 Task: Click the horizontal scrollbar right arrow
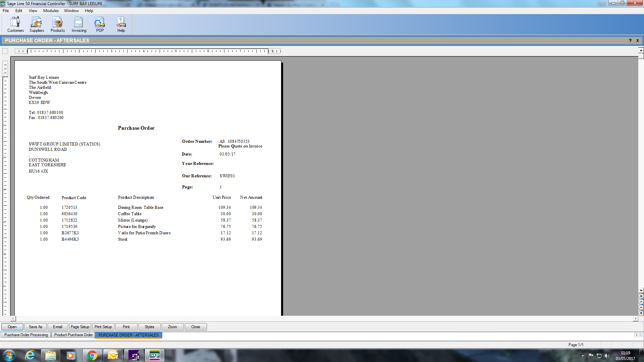(x=635, y=318)
